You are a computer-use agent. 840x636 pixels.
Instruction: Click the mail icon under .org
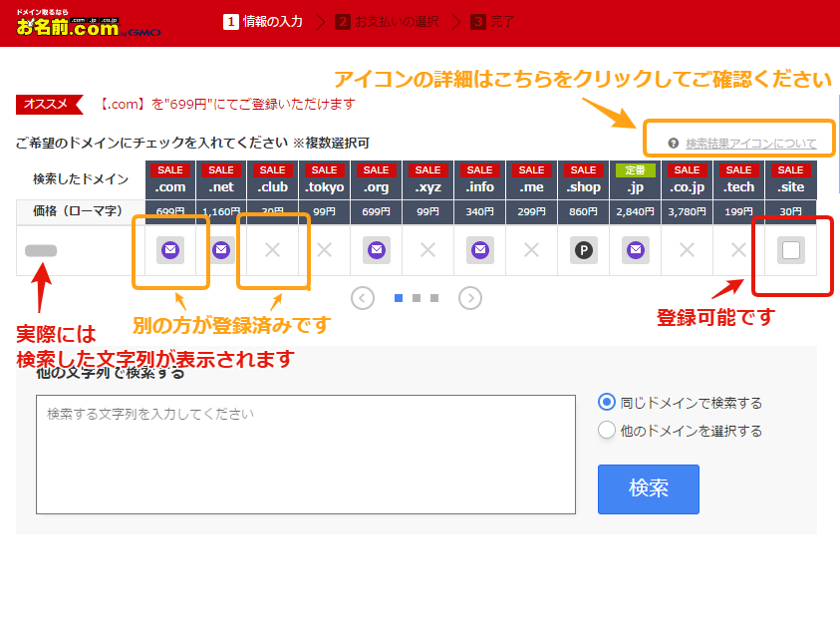(x=376, y=251)
